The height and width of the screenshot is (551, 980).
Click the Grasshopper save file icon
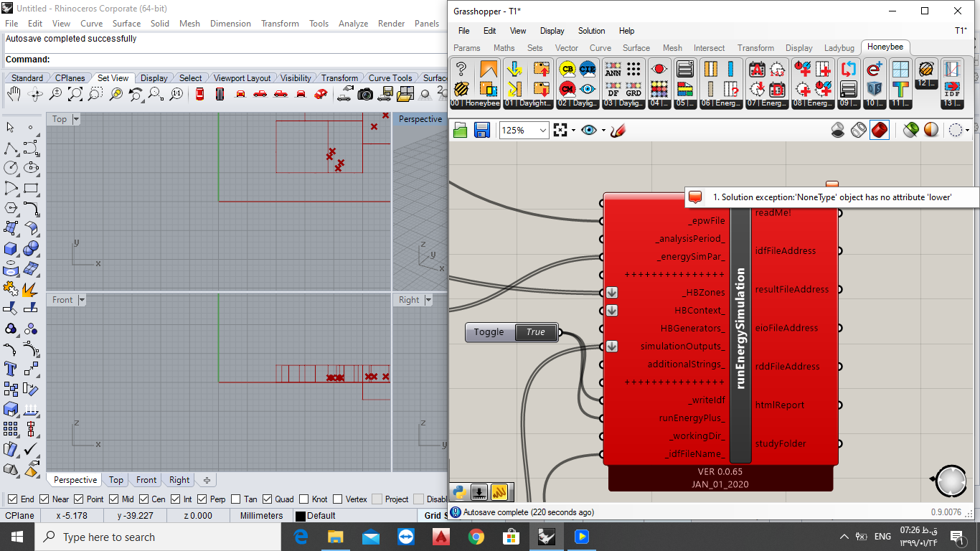pos(481,130)
